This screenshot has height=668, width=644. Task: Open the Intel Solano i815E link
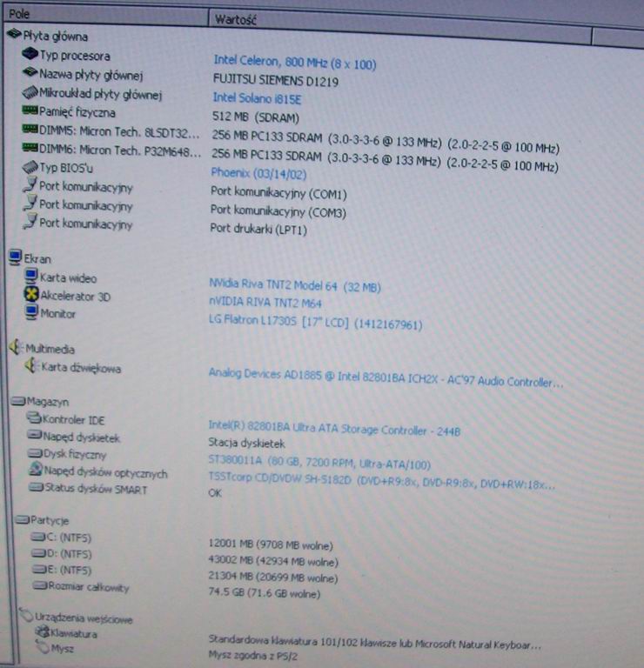(257, 98)
